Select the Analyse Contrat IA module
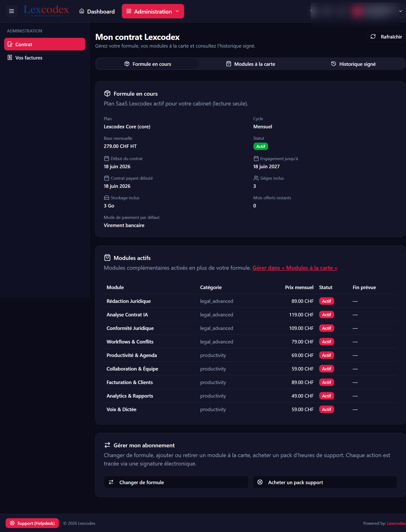Screen dimensions: 406x532 [127, 315]
